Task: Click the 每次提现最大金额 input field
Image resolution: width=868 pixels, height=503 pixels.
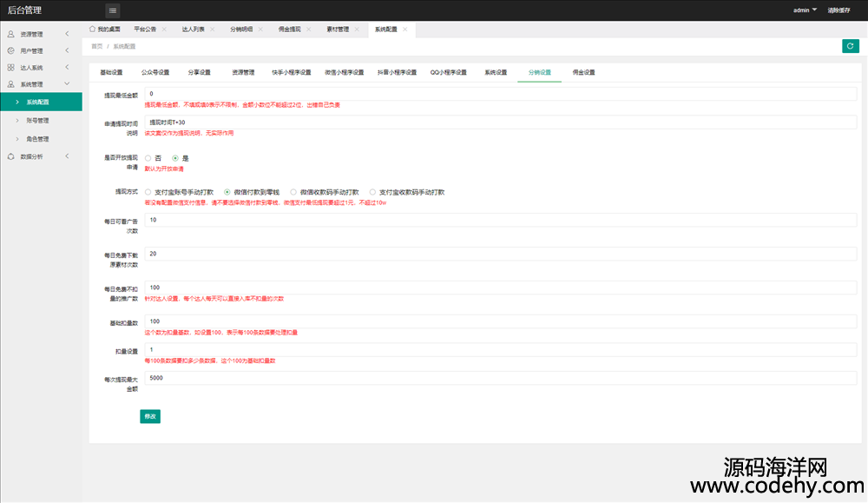Action: click(500, 378)
